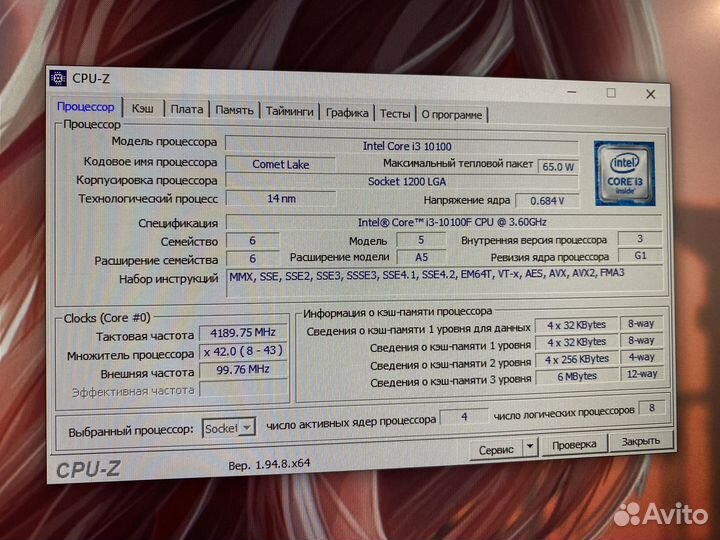The width and height of the screenshot is (720, 540).
Task: Click the i3-10100F CPU @ 3.60GHz specification
Action: point(444,222)
